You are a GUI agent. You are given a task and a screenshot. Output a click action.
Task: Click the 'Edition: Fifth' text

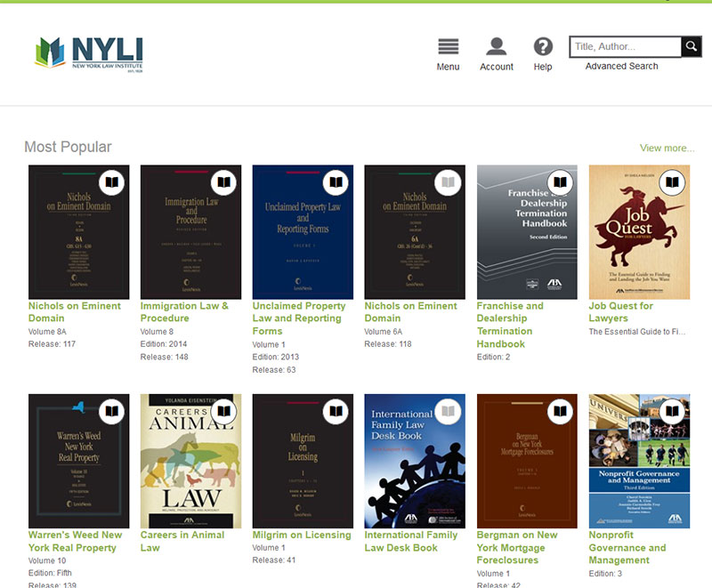[50, 573]
